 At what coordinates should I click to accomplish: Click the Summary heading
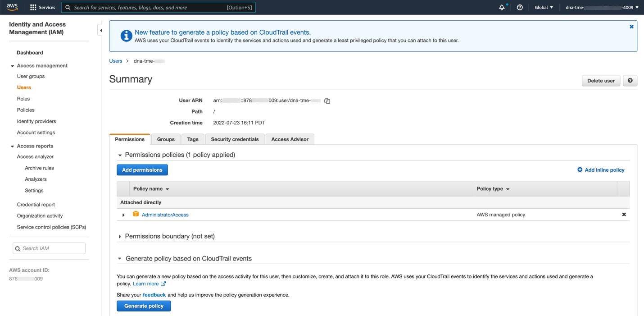pos(131,79)
